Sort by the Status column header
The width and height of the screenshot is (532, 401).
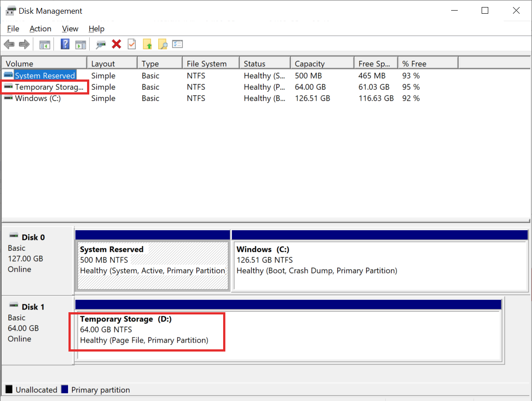(265, 64)
